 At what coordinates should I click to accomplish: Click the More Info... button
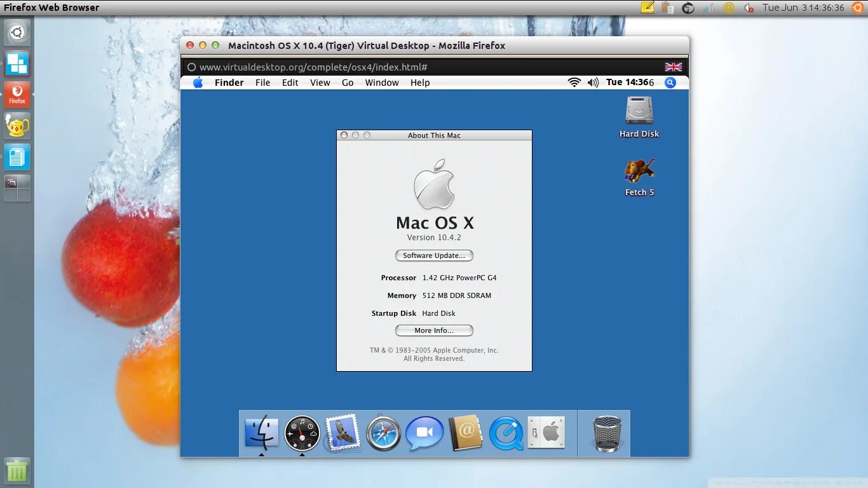pos(434,330)
